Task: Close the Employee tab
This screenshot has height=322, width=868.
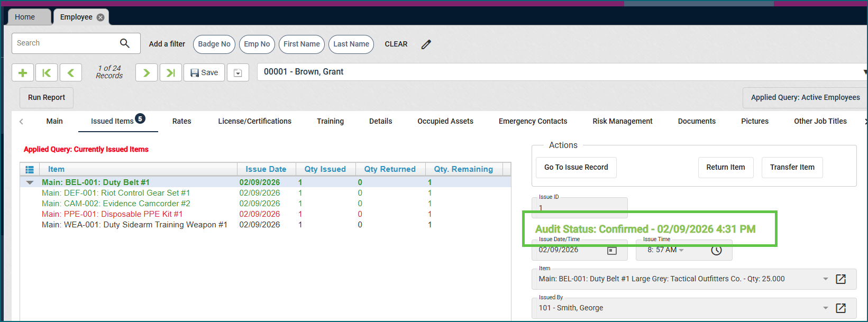Action: [x=100, y=17]
